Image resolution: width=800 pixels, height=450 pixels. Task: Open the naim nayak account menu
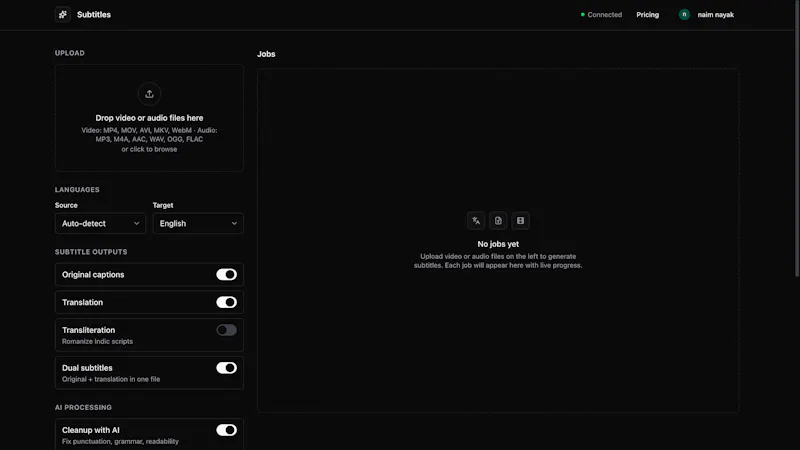(706, 15)
